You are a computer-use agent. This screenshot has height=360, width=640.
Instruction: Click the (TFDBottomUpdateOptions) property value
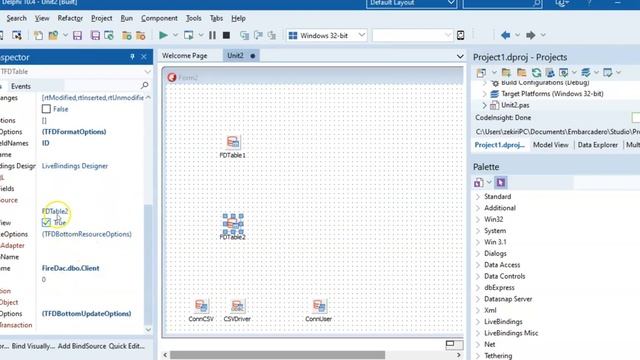(87, 313)
